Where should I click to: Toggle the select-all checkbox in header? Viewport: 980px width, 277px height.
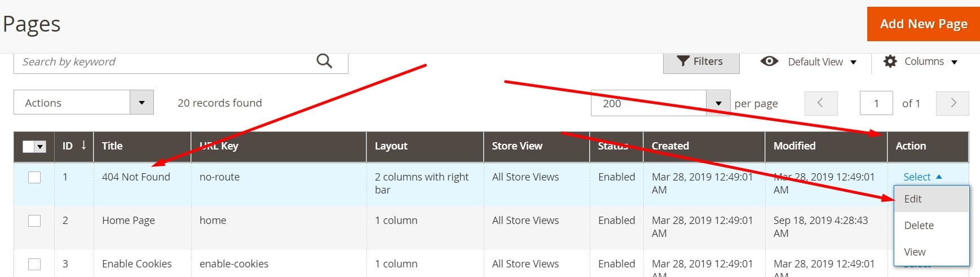click(x=28, y=147)
